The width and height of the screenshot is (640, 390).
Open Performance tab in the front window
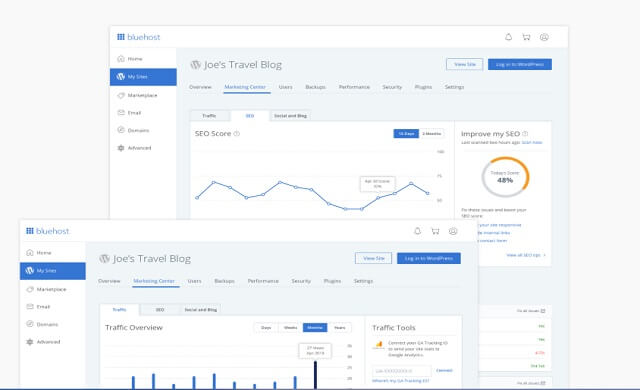tap(263, 281)
